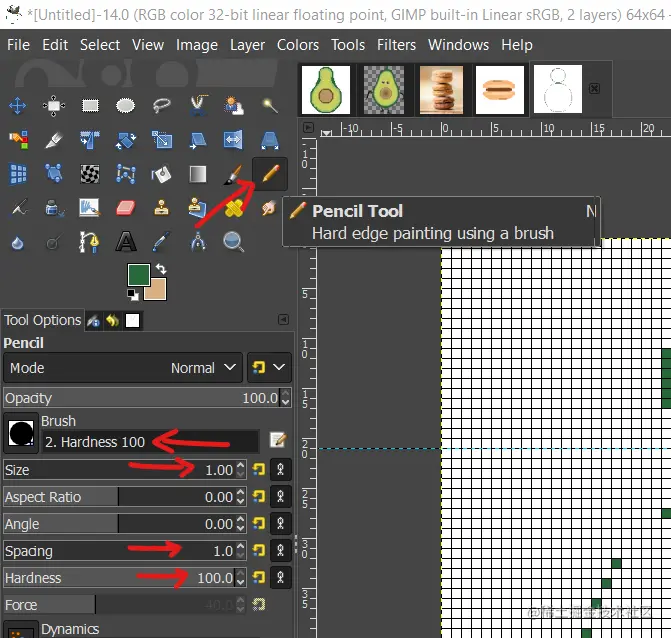This screenshot has width=671, height=638.
Task: Toggle Hardness link to brush default
Action: tap(280, 578)
